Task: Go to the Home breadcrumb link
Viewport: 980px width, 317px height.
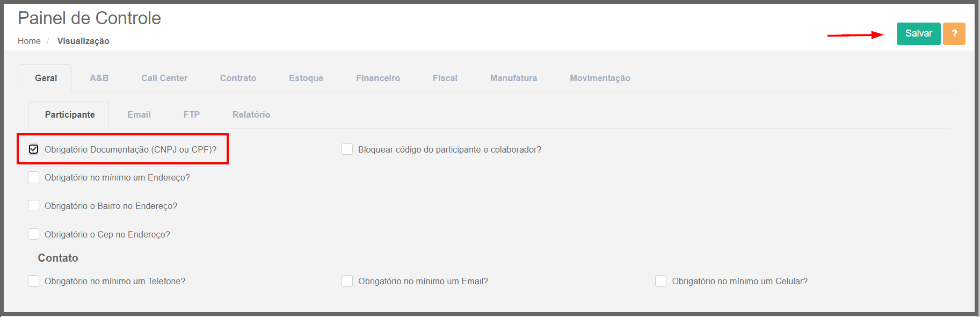Action: (x=29, y=41)
